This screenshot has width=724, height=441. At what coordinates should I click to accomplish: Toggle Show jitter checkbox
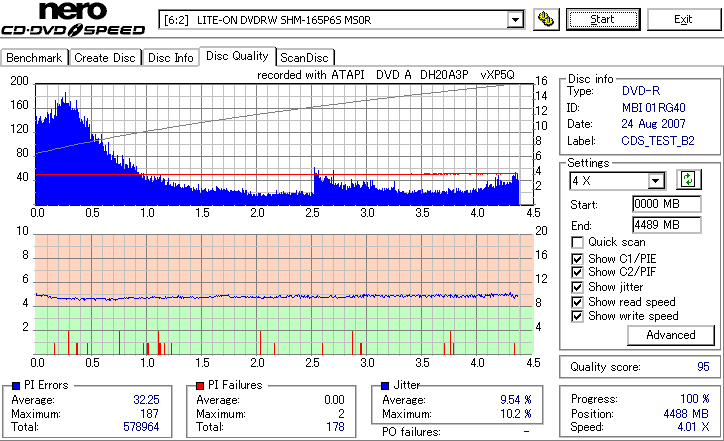pyautogui.click(x=577, y=287)
